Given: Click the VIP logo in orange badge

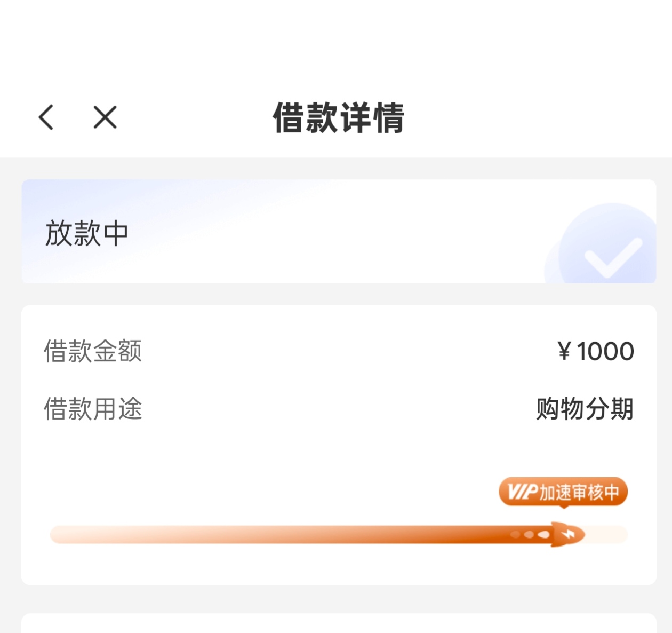Looking at the screenshot, I should [522, 492].
